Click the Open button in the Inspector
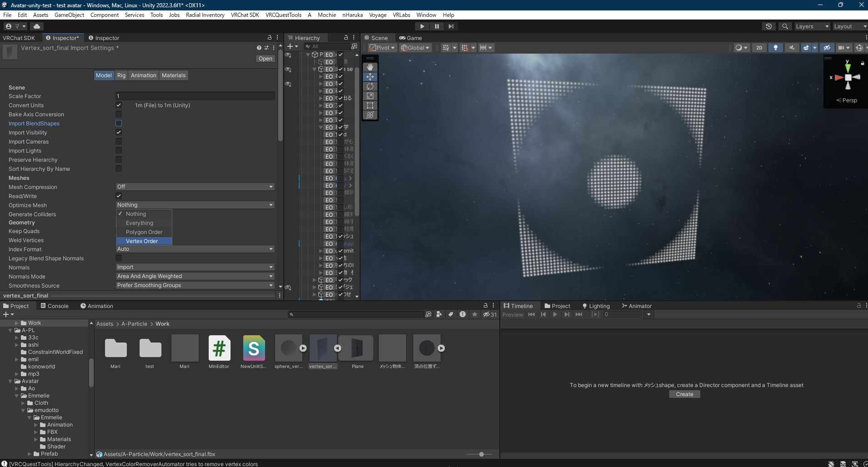The image size is (868, 467). pos(265,59)
